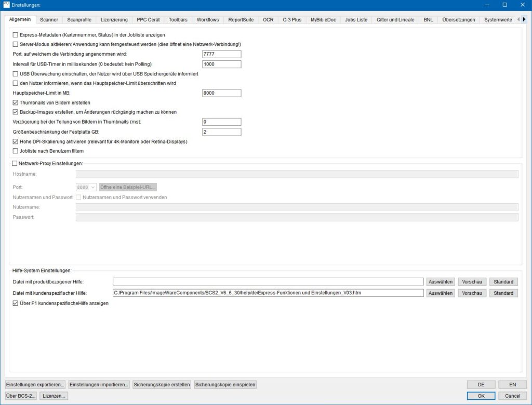Click the Verzögerung thumbnails field
This screenshot has height=405, width=532.
coord(221,122)
